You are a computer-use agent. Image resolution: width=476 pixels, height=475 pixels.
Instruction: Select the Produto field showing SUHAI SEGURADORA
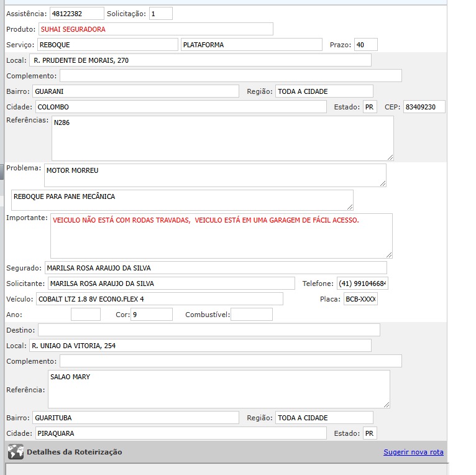[155, 29]
